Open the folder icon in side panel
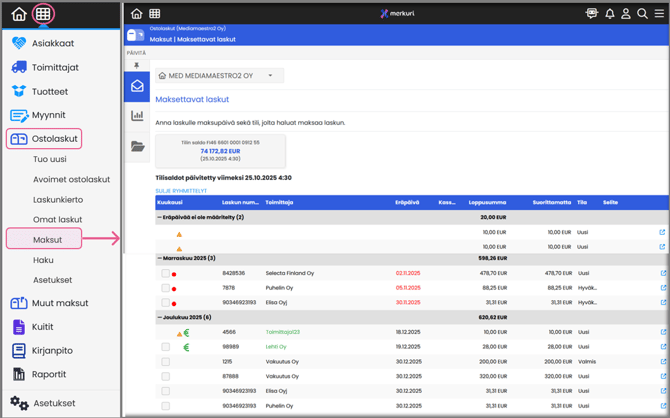 pyautogui.click(x=137, y=147)
